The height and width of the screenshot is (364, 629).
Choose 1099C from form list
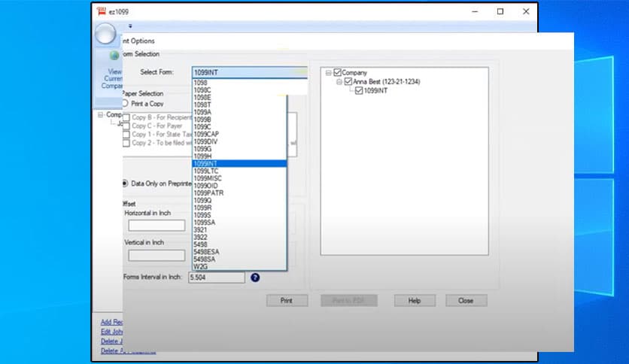tap(239, 127)
